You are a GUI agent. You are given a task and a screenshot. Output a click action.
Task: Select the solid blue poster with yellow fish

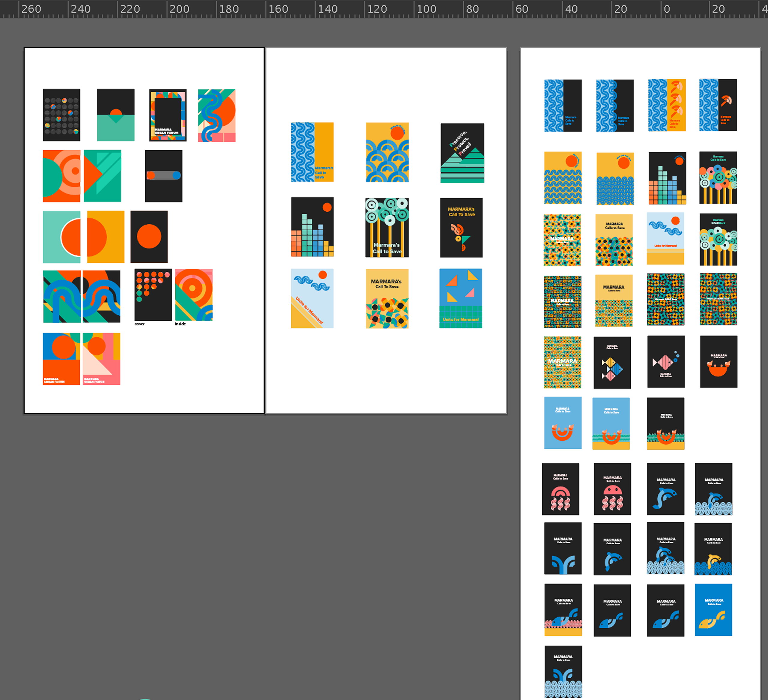[x=713, y=610]
